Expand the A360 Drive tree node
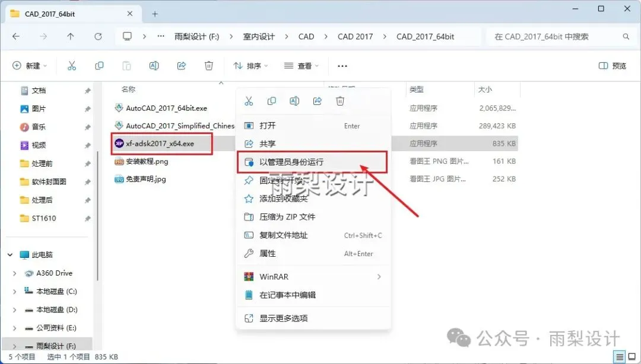Viewport: 641px width, 364px height. point(15,273)
